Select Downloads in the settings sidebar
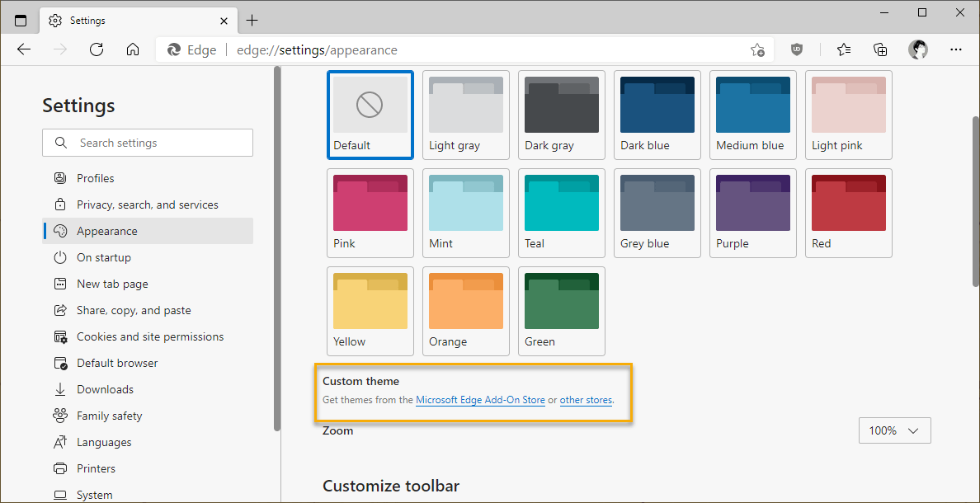The height and width of the screenshot is (503, 980). [105, 389]
